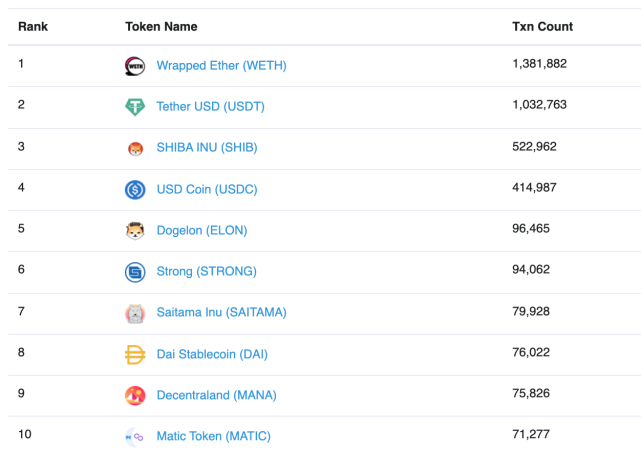Open the Dai Stablecoin (DAI) link
Screen dimensions: 641x471
point(212,354)
